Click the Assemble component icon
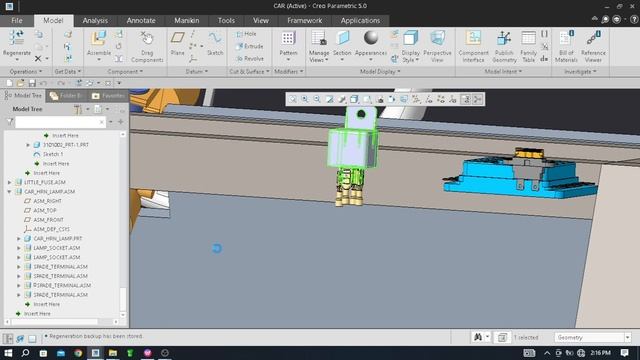Viewport: 640px width, 360px height. point(99,38)
